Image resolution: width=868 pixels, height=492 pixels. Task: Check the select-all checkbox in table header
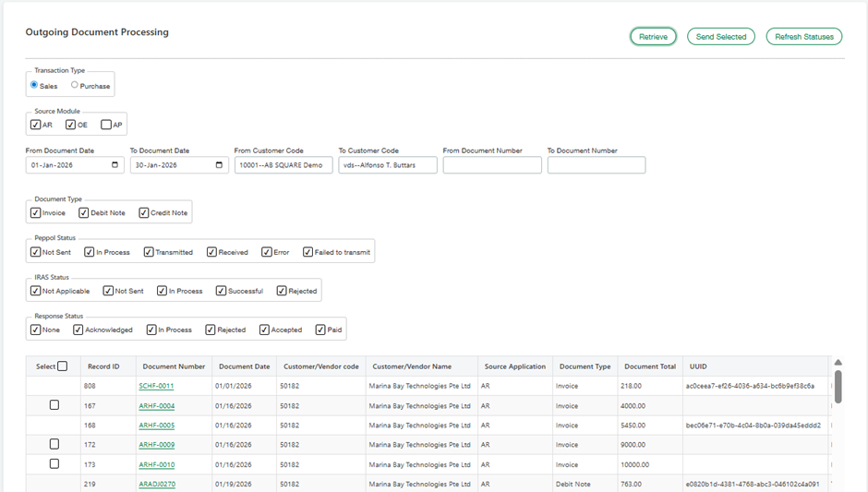pyautogui.click(x=63, y=366)
